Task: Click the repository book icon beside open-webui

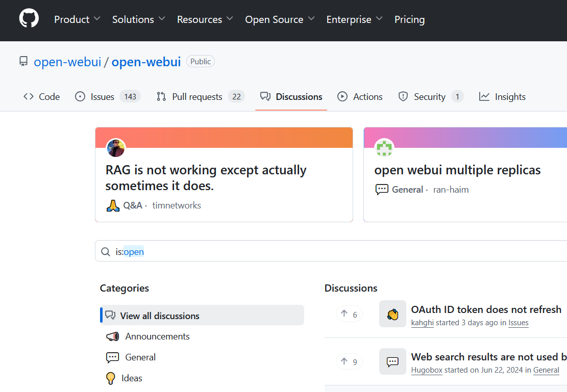Action: point(23,61)
